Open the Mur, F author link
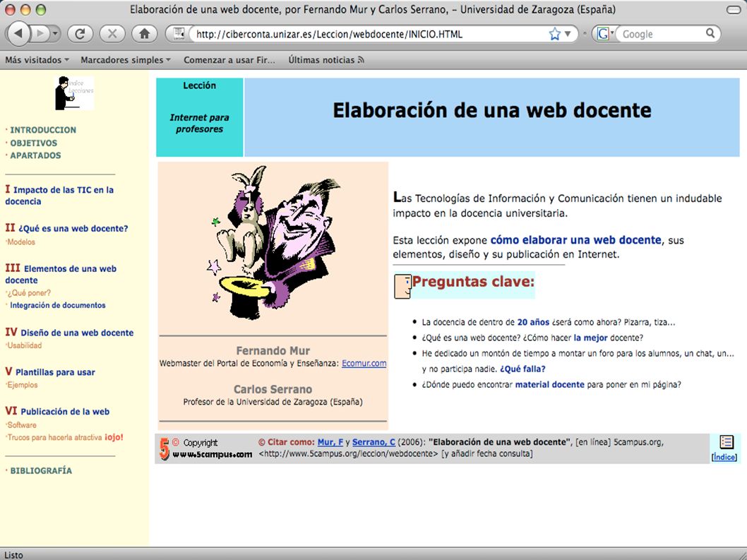This screenshot has width=747, height=560. (x=330, y=442)
